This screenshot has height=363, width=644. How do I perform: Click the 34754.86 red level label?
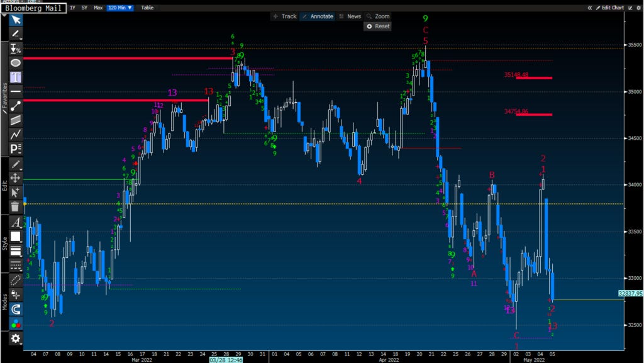(x=516, y=111)
